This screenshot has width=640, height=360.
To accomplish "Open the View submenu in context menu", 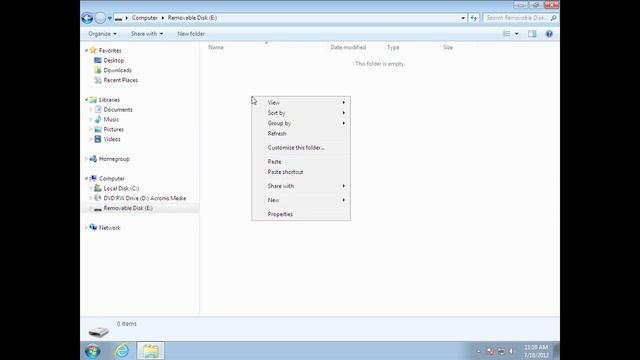I will [x=301, y=102].
